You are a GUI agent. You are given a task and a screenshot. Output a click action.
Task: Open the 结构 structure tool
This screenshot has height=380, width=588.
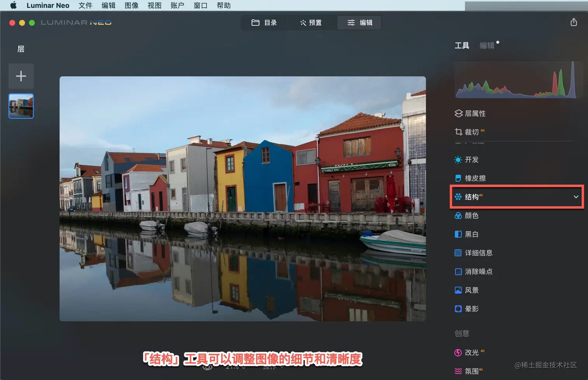click(516, 197)
